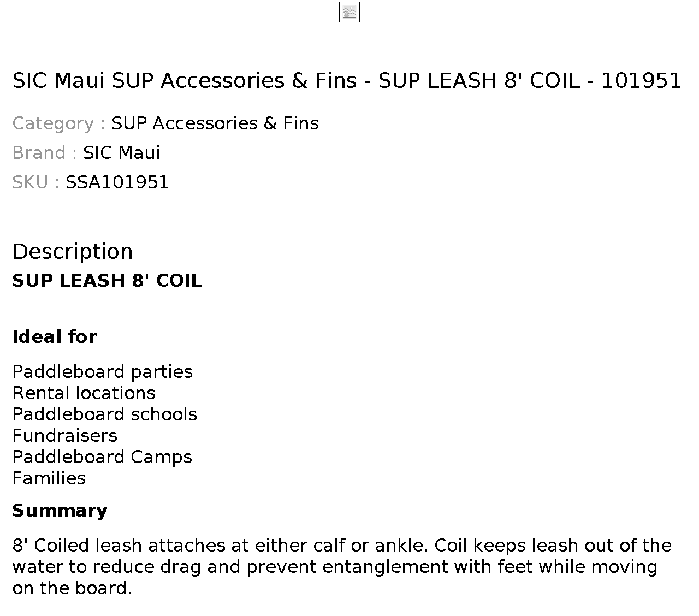
Task: Click the words 'on the board.' in summary
Action: 72,588
